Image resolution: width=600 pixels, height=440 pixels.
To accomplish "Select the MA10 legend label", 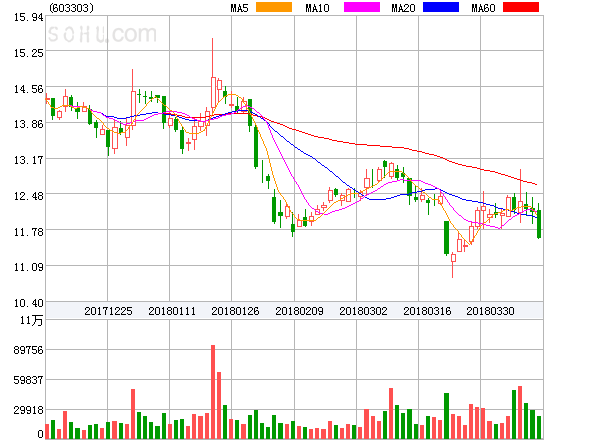I will pyautogui.click(x=317, y=8).
